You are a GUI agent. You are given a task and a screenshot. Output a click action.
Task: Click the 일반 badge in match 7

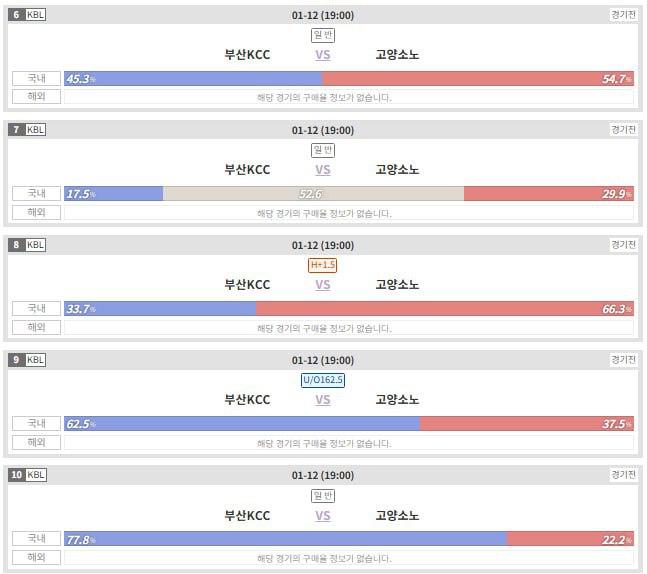pos(322,150)
